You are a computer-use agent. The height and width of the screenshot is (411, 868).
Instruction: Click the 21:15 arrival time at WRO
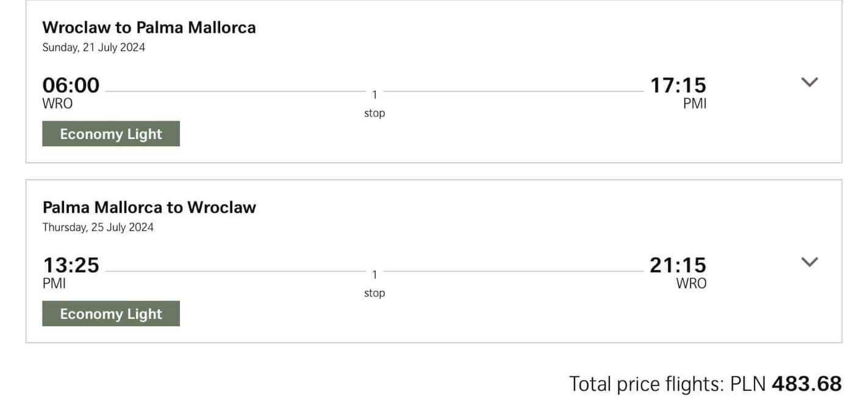tap(678, 265)
